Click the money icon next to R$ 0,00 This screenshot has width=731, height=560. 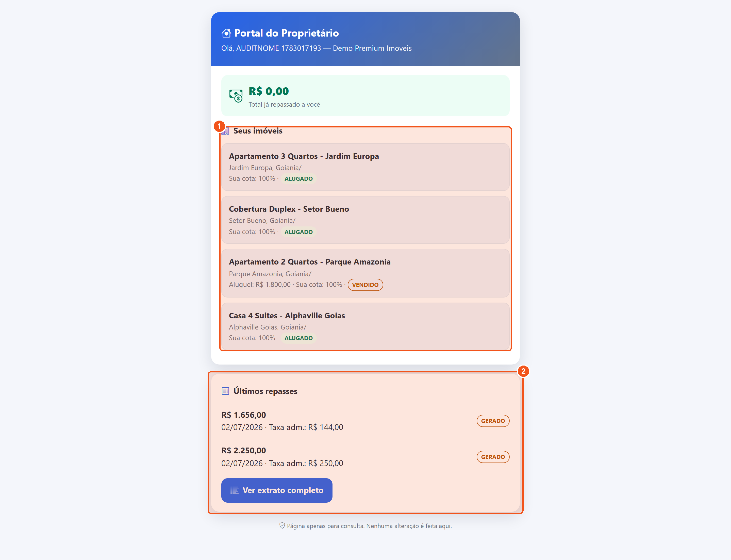pyautogui.click(x=236, y=96)
